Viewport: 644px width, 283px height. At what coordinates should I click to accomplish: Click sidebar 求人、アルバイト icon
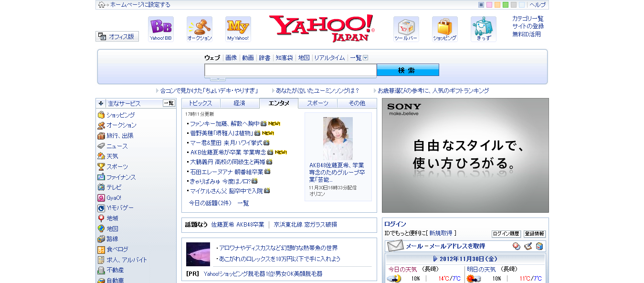pyautogui.click(x=101, y=260)
